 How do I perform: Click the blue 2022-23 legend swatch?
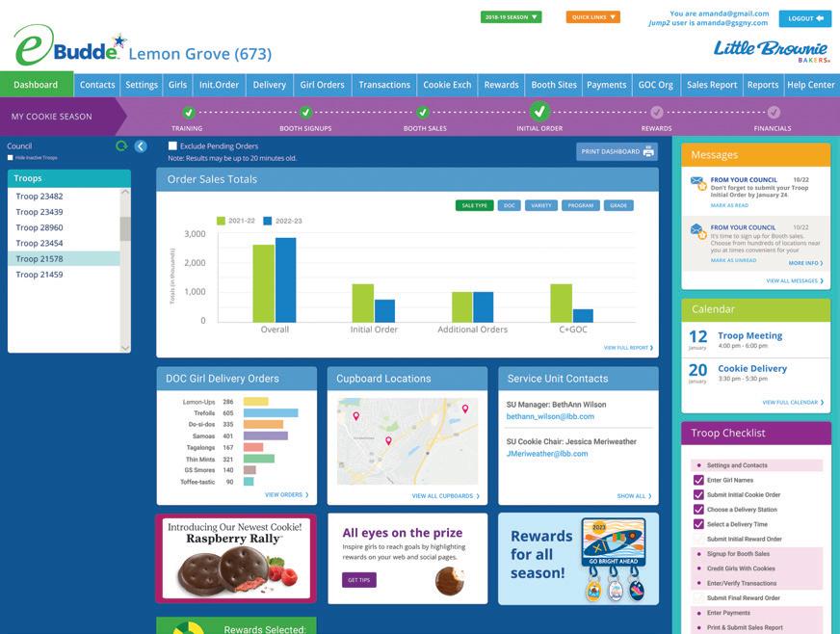(x=268, y=221)
